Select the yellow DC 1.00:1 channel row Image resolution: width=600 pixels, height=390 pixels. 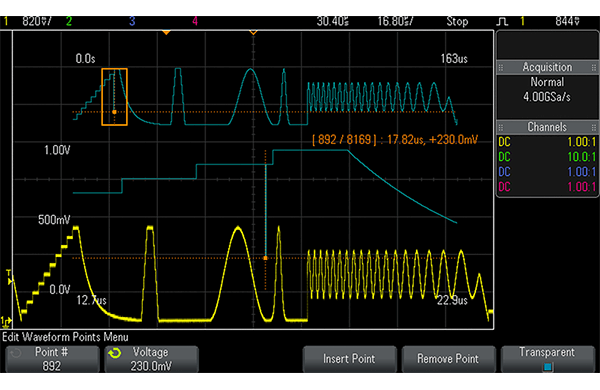[547, 142]
